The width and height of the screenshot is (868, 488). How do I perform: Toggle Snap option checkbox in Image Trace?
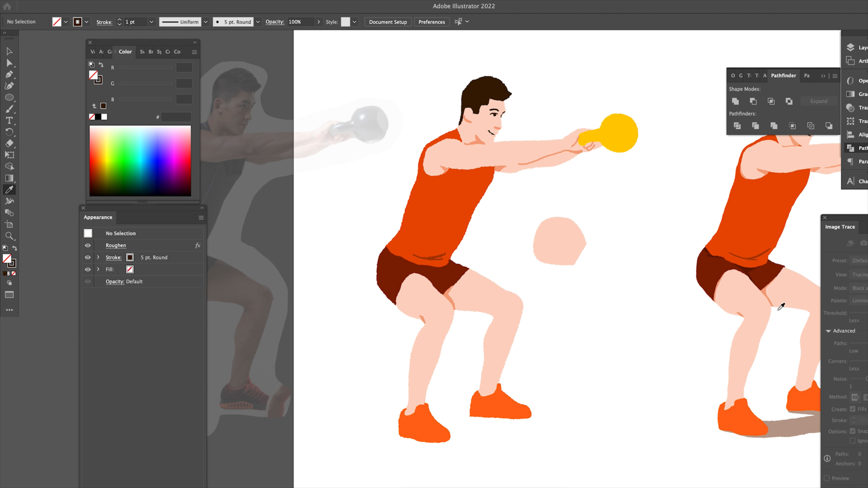pos(853,431)
